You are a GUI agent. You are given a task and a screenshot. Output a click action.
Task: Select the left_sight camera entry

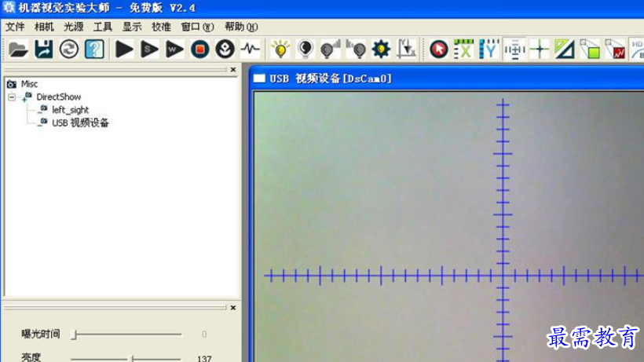pyautogui.click(x=70, y=110)
